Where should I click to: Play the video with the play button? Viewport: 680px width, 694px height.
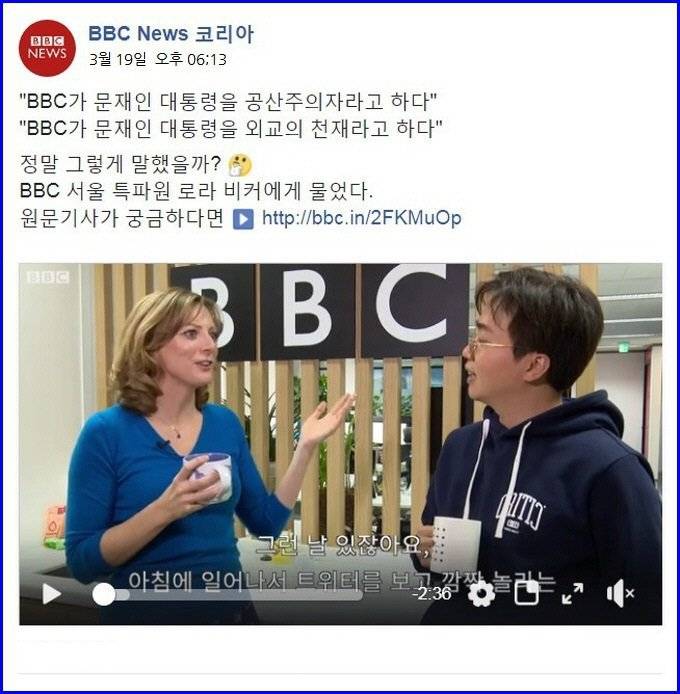tap(51, 594)
